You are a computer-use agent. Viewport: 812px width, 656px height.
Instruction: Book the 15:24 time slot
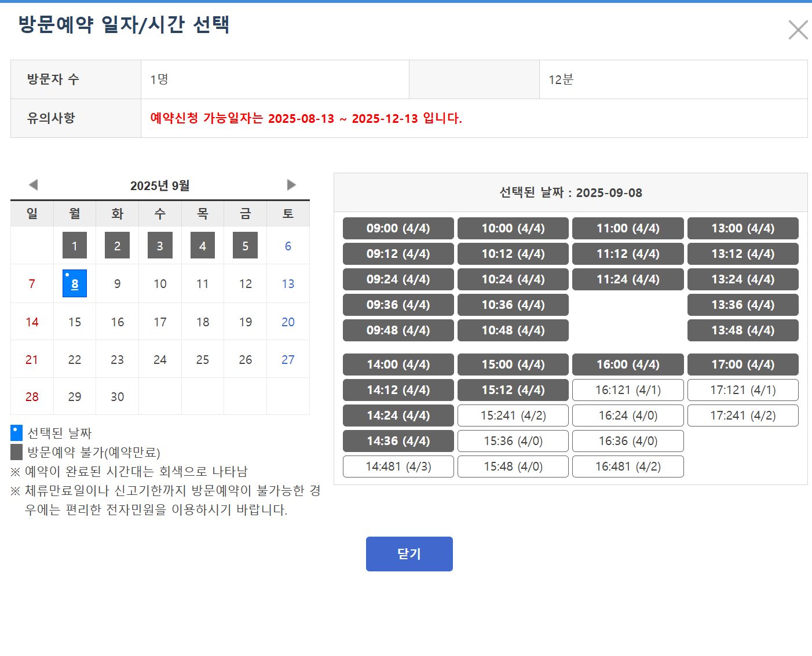(x=513, y=416)
